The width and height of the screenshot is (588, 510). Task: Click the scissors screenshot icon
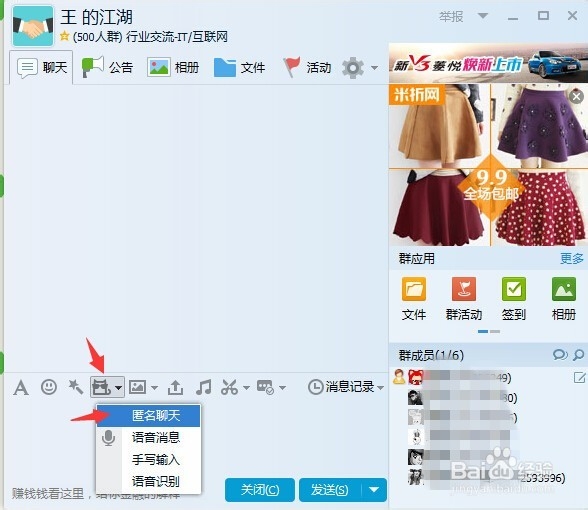229,387
